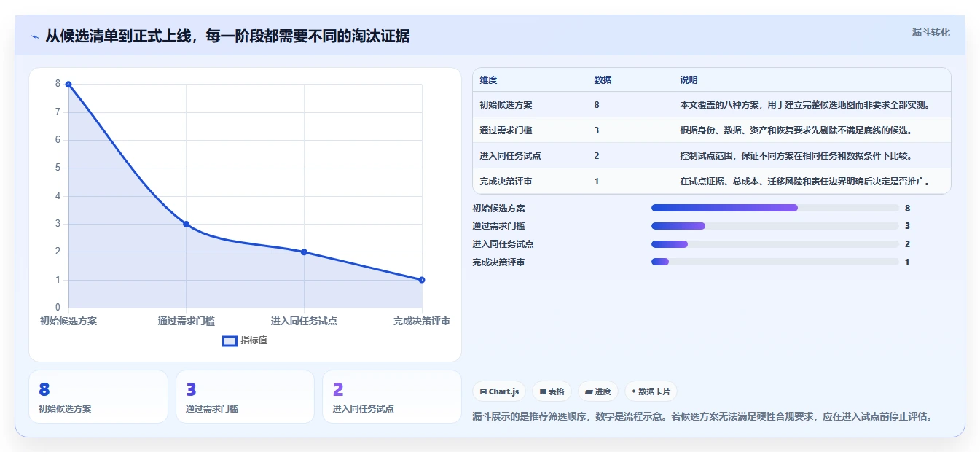Click the stat card showing 2 进入同任务试点

(392, 397)
